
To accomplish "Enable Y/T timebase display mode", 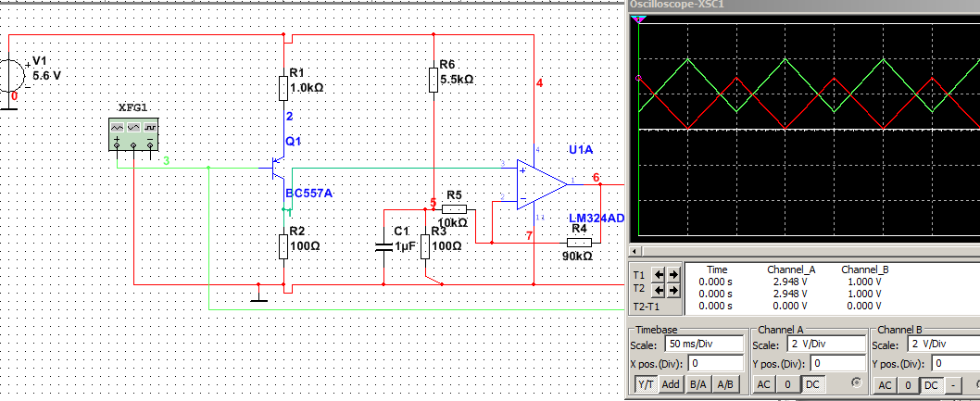I will tap(645, 384).
